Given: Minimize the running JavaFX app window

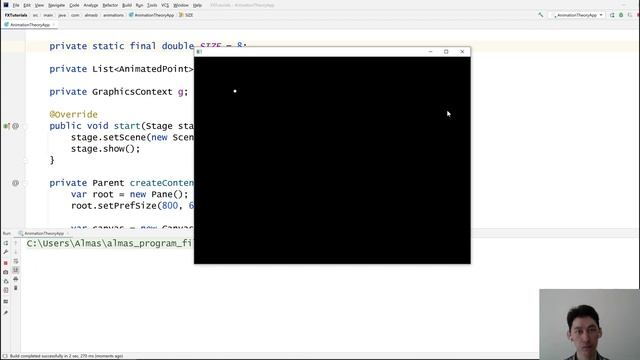Looking at the screenshot, I should tap(430, 52).
